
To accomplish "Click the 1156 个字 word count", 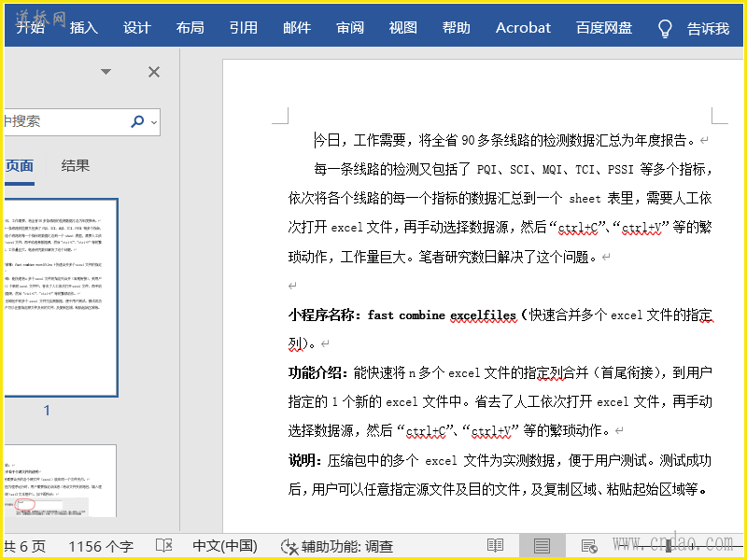I will point(101,546).
